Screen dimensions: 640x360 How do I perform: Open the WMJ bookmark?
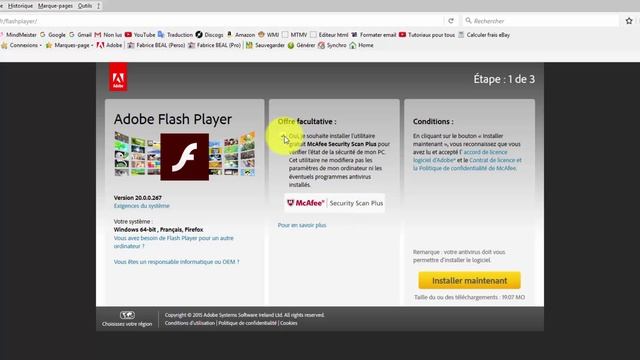269,35
